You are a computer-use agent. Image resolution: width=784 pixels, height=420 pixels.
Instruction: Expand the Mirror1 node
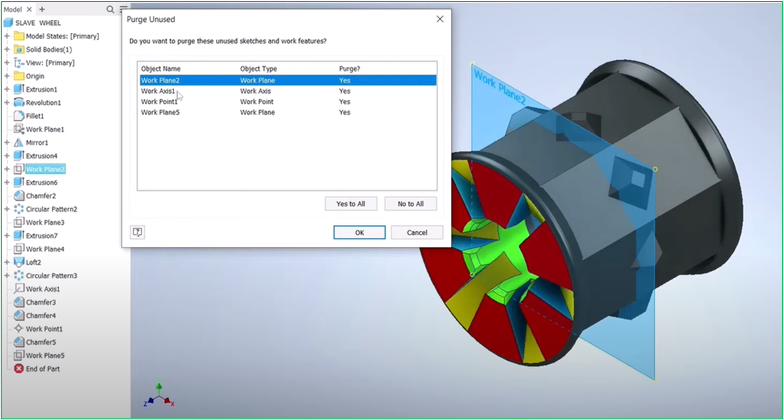pos(7,142)
